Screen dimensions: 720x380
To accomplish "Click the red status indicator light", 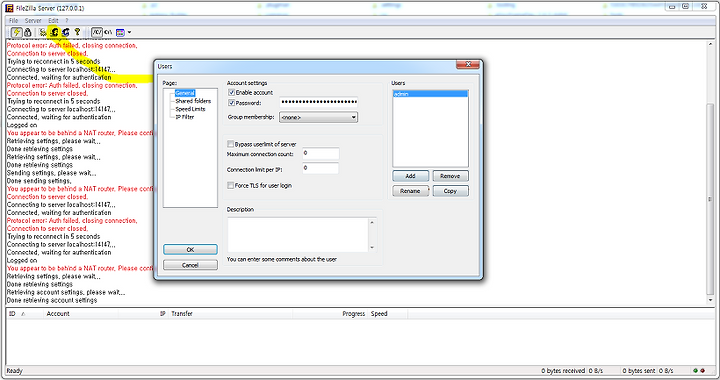I will click(703, 371).
